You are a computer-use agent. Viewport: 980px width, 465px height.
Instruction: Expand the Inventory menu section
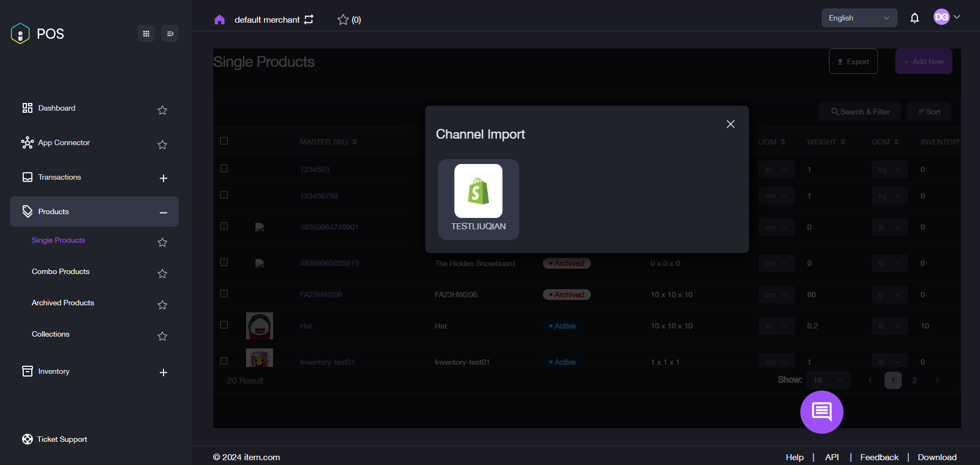pos(164,372)
